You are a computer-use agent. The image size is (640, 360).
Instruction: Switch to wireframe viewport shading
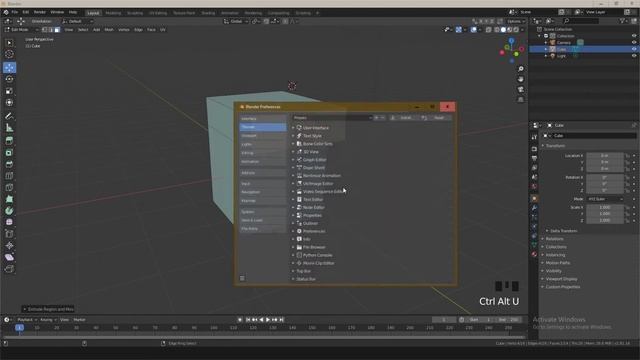coord(497,30)
